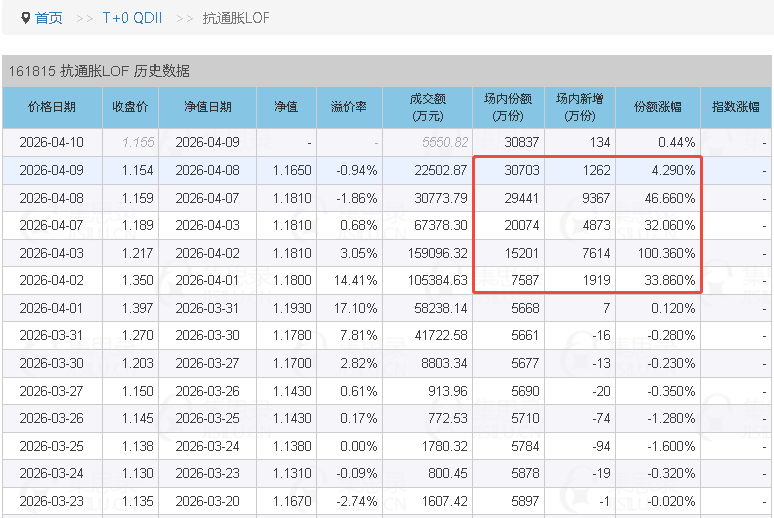Screen dimensions: 774x518
Task: Go to the T+0 QDII breadcrumb
Action: pyautogui.click(x=133, y=18)
